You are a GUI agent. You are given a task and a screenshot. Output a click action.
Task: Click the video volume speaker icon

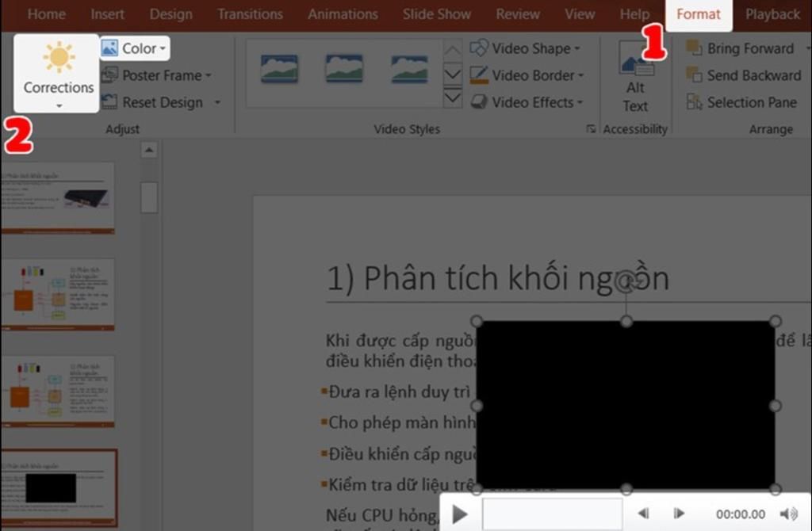pyautogui.click(x=788, y=514)
